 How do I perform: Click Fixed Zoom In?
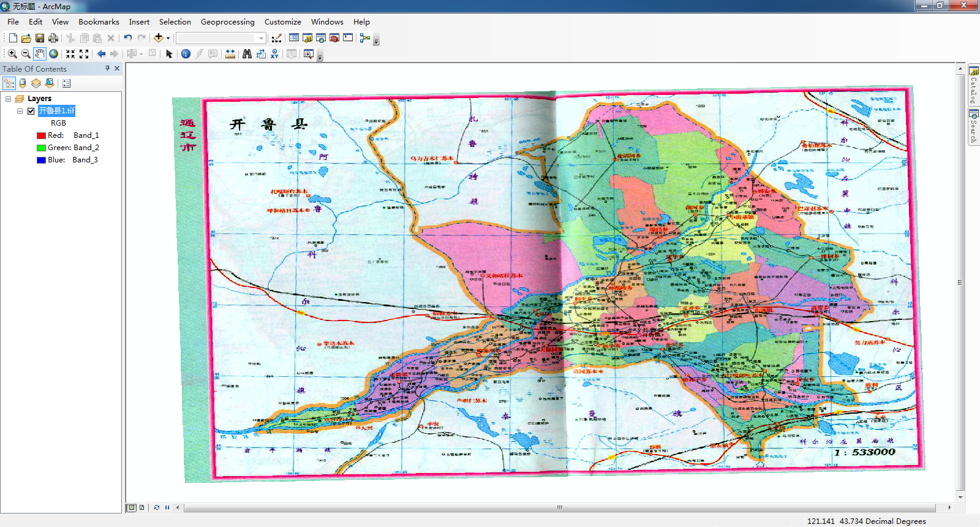pos(70,54)
